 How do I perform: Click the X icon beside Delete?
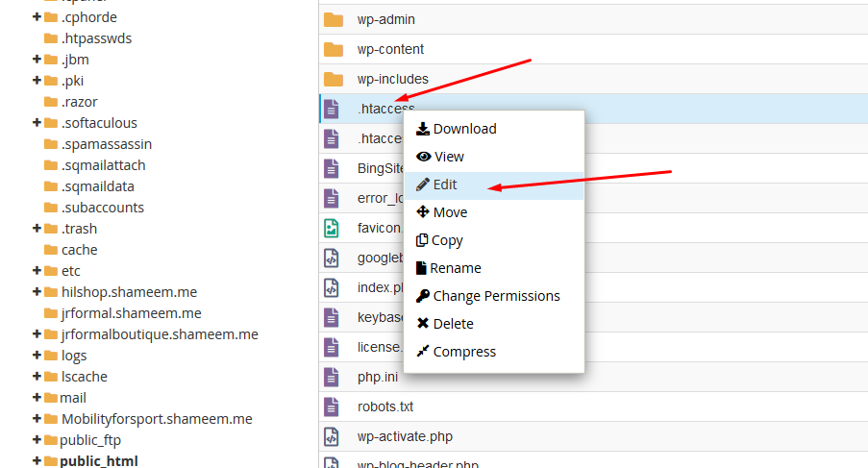coord(422,324)
